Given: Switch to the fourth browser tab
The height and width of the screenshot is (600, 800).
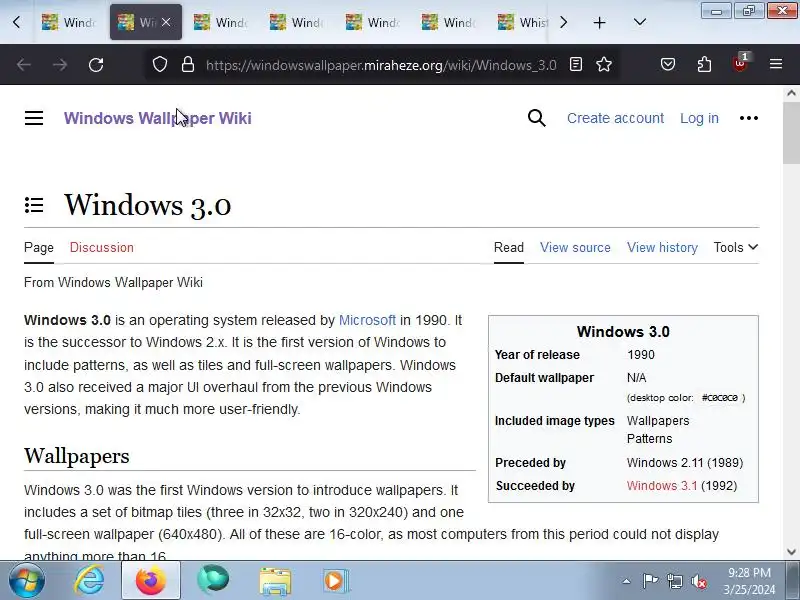Looking at the screenshot, I should tap(297, 22).
